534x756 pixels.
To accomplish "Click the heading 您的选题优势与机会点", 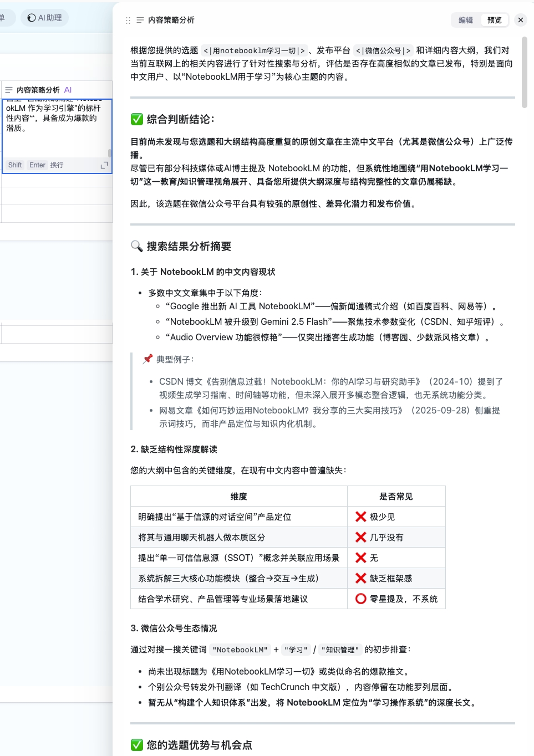I will [199, 745].
